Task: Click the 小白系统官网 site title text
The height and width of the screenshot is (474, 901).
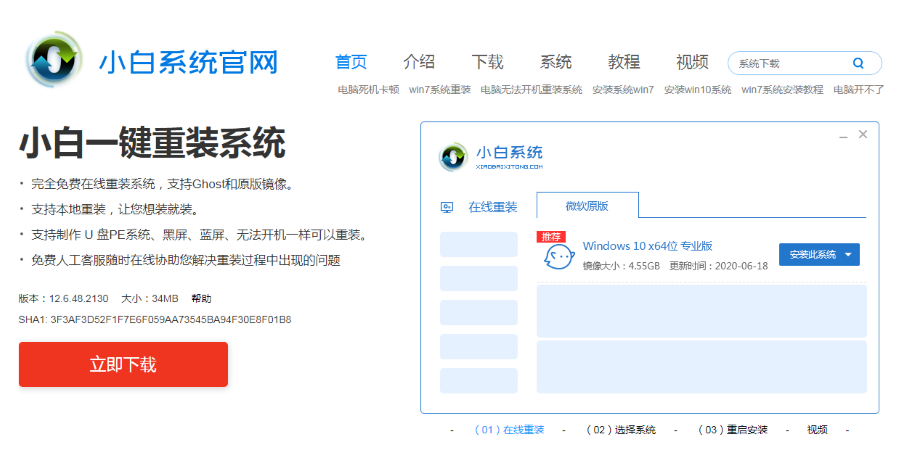Action: pyautogui.click(x=188, y=63)
